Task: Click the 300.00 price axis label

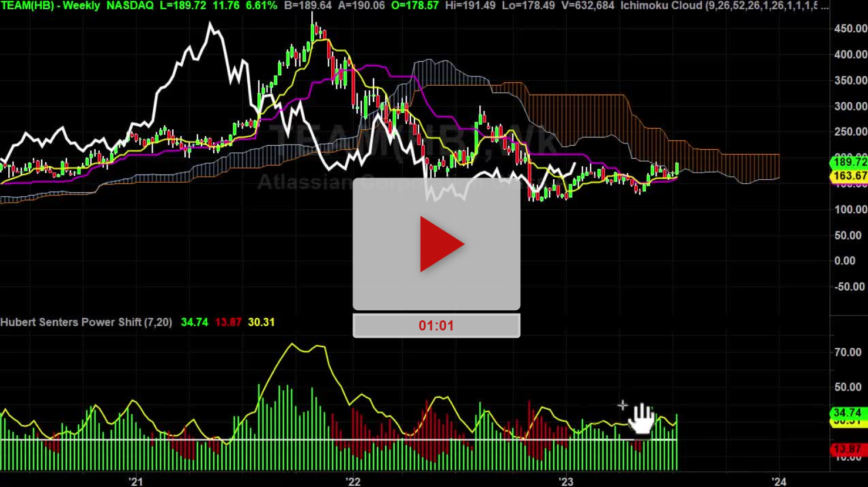Action: 850,106
